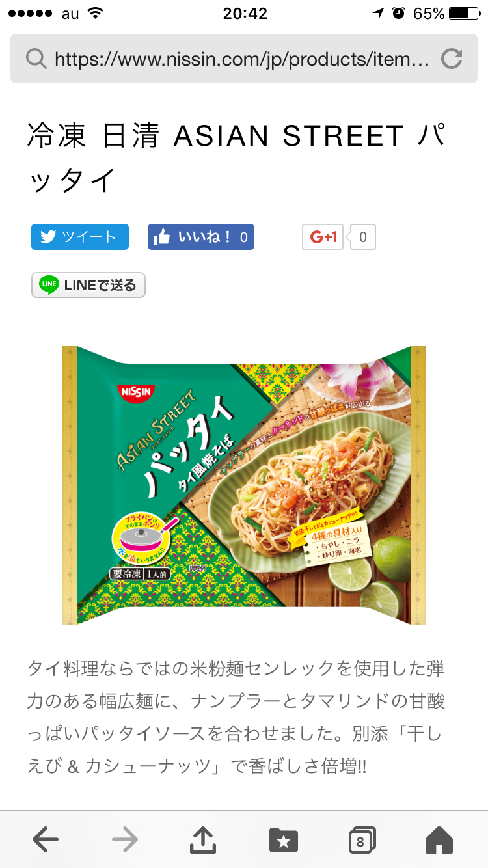Tap the Wi-Fi icon in status bar

point(96,13)
